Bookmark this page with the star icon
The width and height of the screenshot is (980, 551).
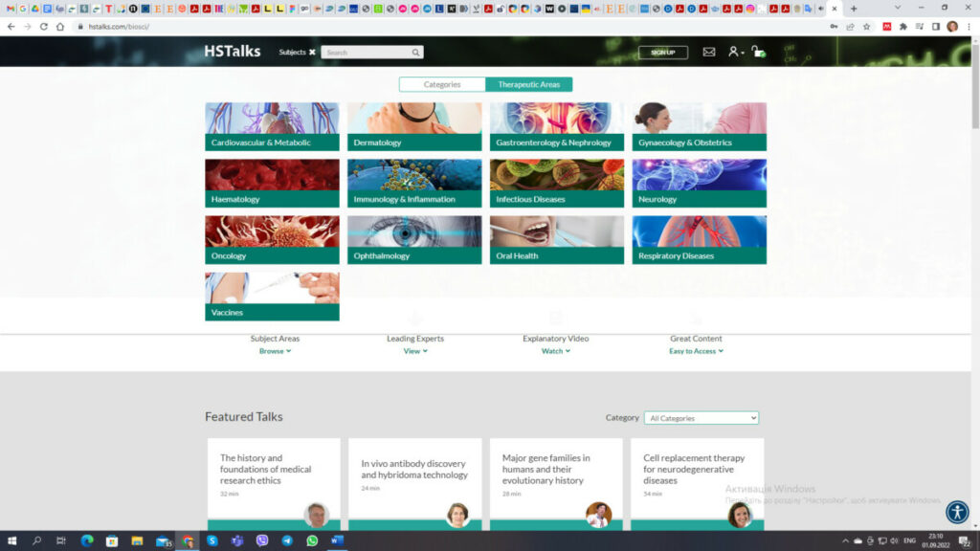[x=867, y=27]
